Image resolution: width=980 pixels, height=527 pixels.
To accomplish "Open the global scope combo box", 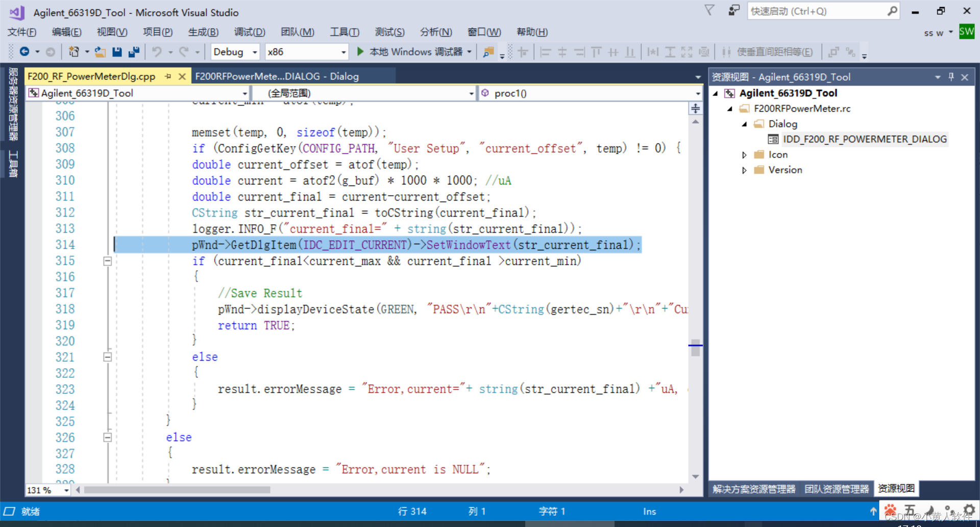I will click(364, 93).
